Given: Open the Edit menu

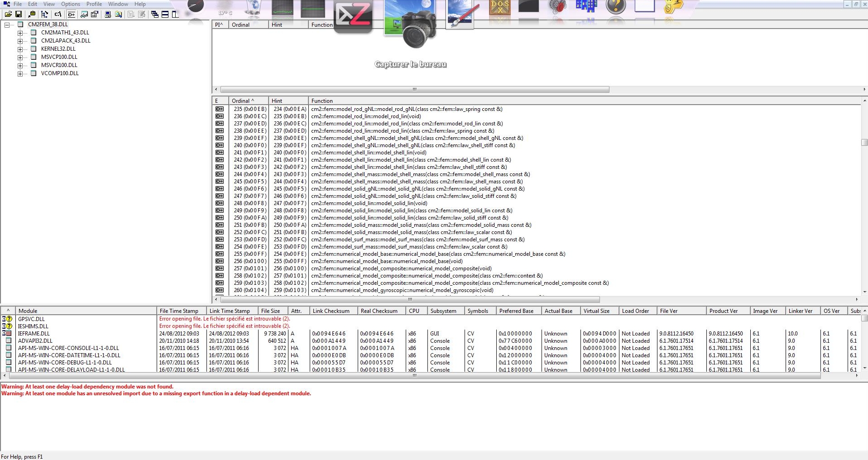Looking at the screenshot, I should pos(33,4).
